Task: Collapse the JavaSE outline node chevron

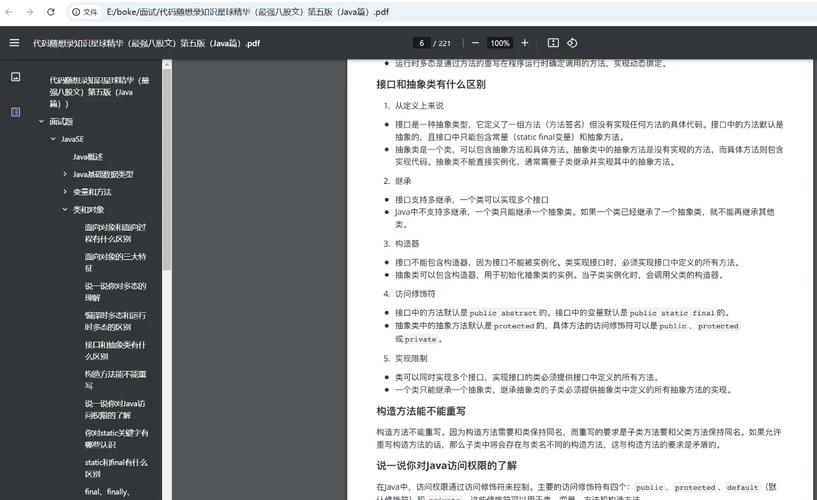Action: 53,139
